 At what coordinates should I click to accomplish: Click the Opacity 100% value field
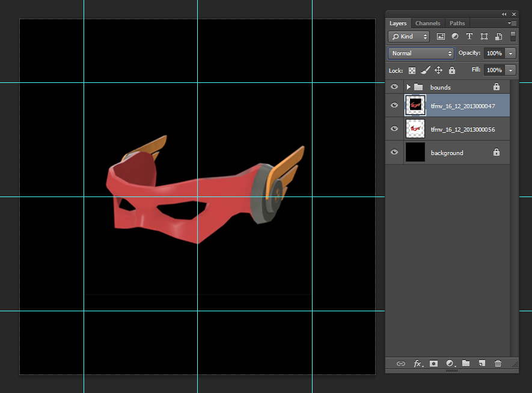pyautogui.click(x=494, y=53)
